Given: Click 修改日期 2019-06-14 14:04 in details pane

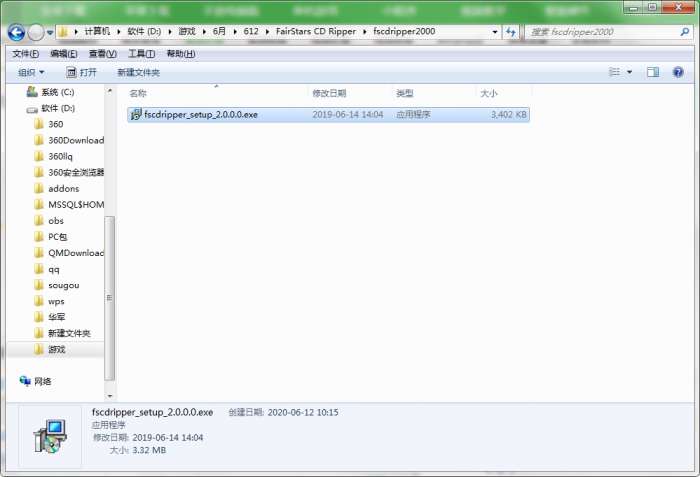Looking at the screenshot, I should click(x=148, y=437).
